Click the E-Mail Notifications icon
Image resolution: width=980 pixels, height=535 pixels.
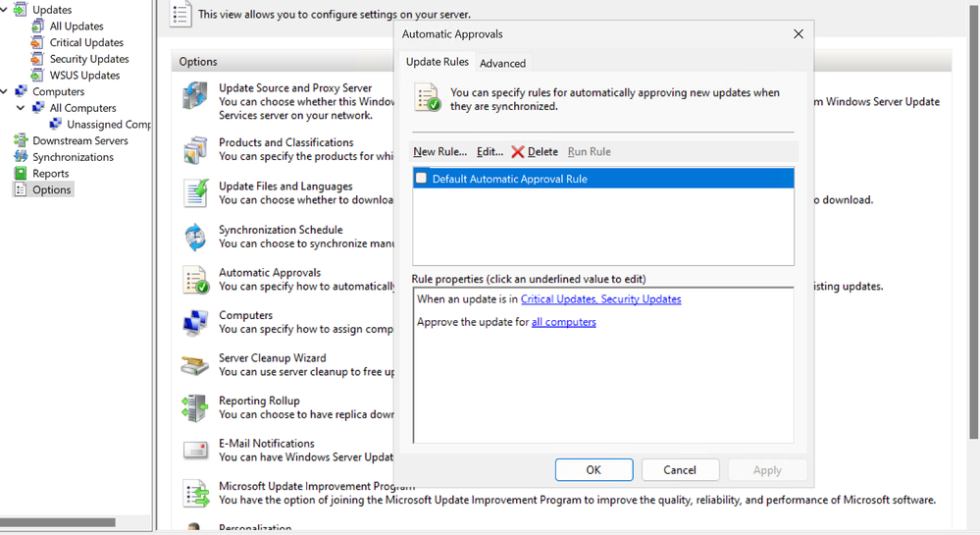(x=195, y=451)
